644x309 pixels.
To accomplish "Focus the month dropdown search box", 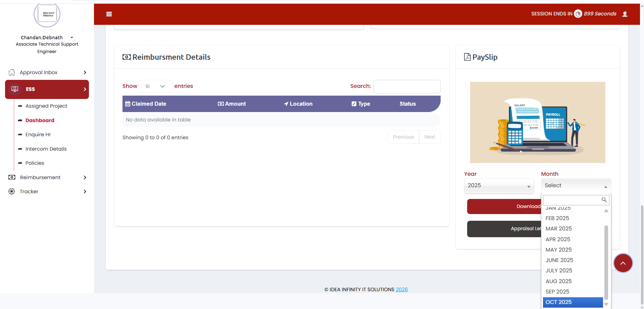I will point(576,200).
